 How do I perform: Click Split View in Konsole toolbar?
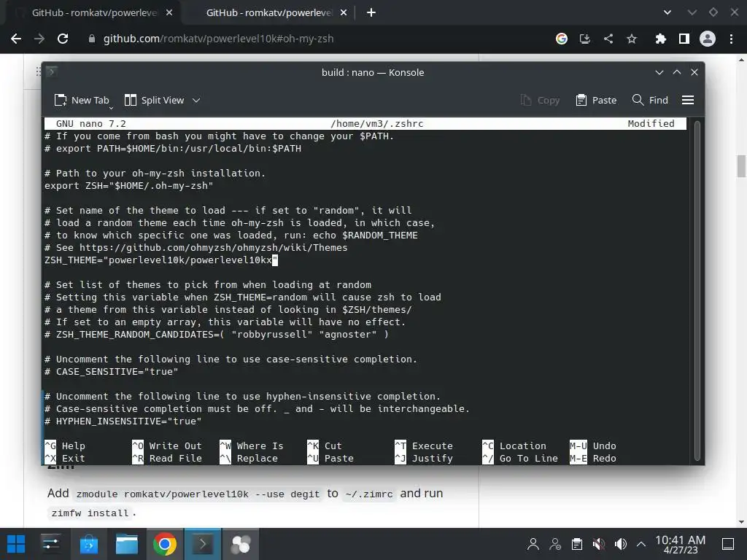point(154,100)
